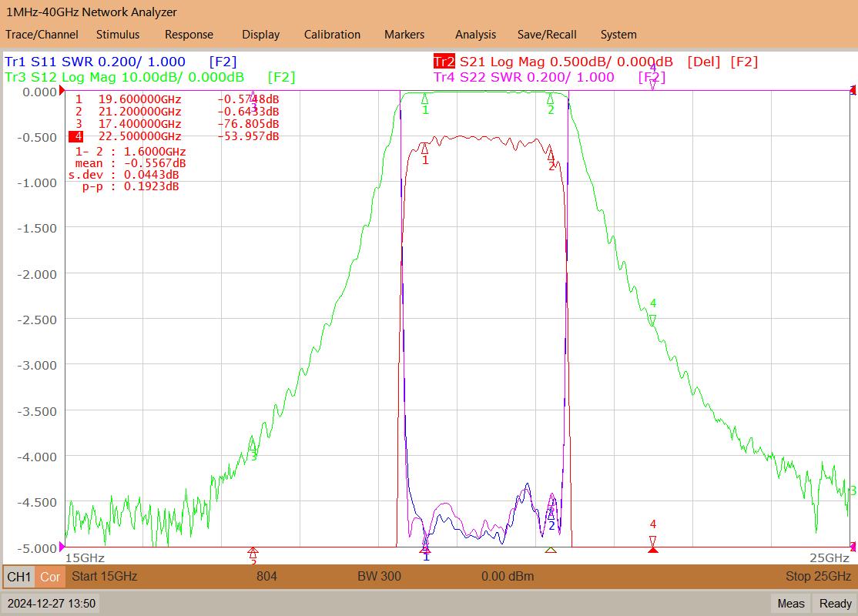Open the Calibration menu
Screen dimensions: 858x616
click(x=332, y=35)
